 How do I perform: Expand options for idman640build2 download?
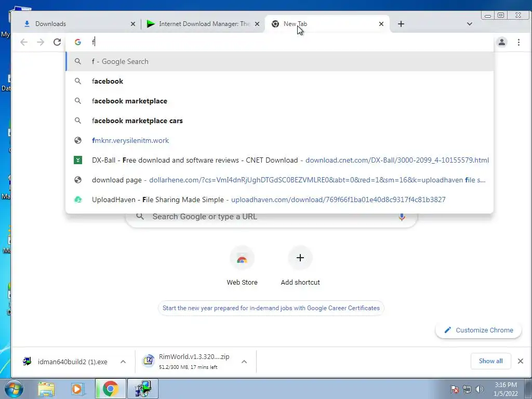click(123, 362)
